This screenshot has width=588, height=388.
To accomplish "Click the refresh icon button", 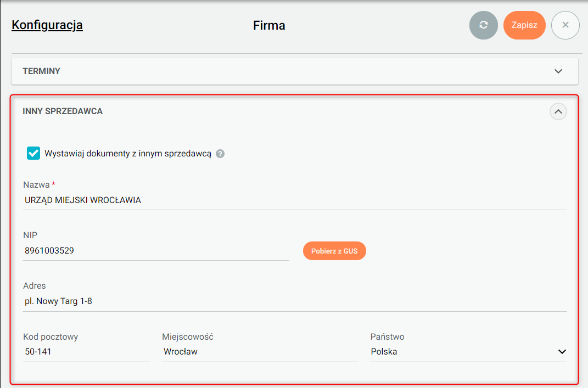I will click(483, 25).
